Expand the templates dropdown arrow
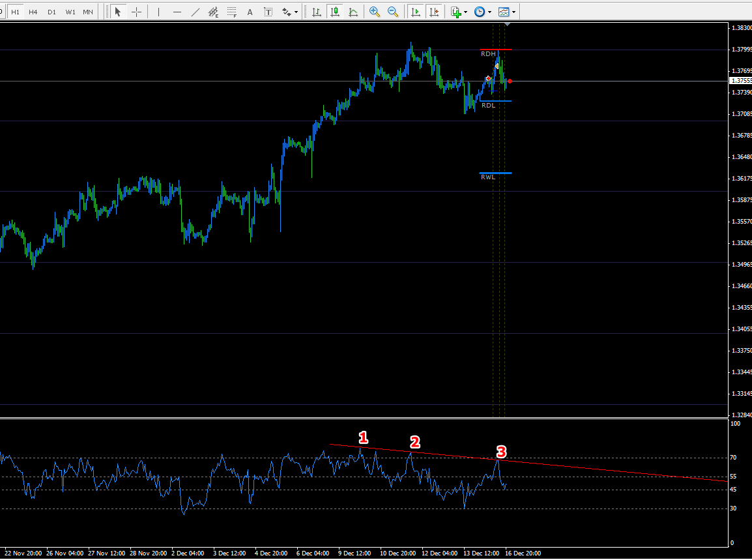The width and height of the screenshot is (752, 560). pos(513,12)
